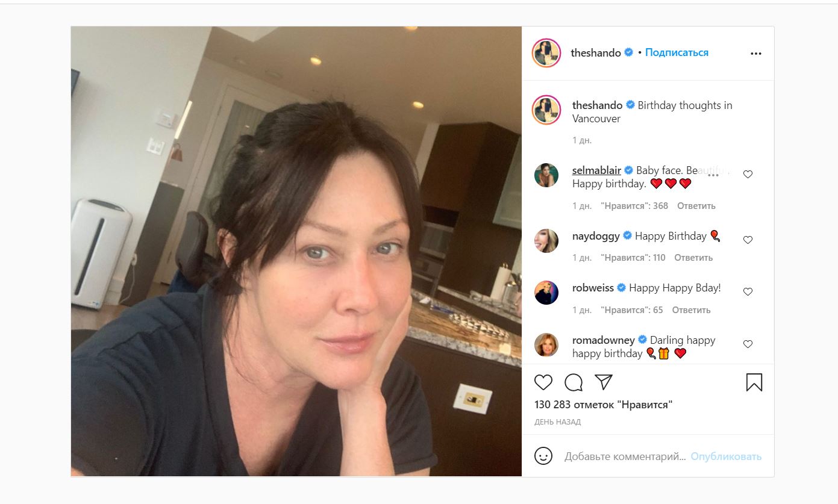Open naydoggy's profile picture
The height and width of the screenshot is (504, 838).
click(x=546, y=240)
